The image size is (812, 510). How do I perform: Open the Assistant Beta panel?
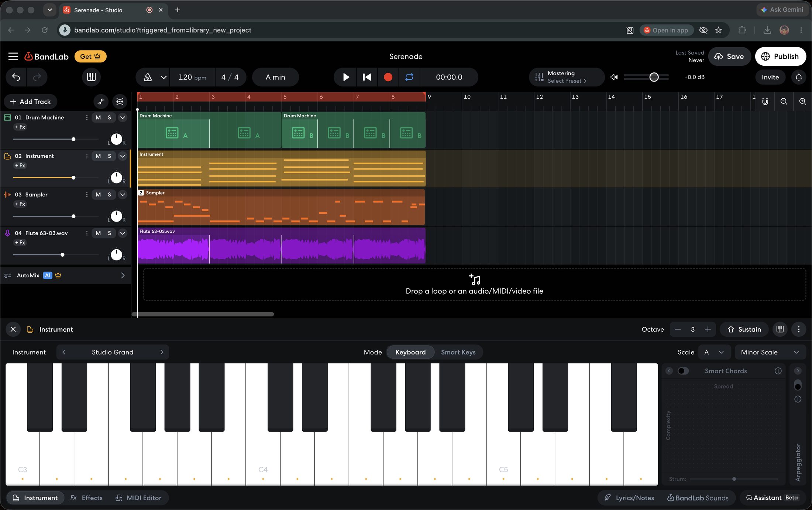pos(772,497)
